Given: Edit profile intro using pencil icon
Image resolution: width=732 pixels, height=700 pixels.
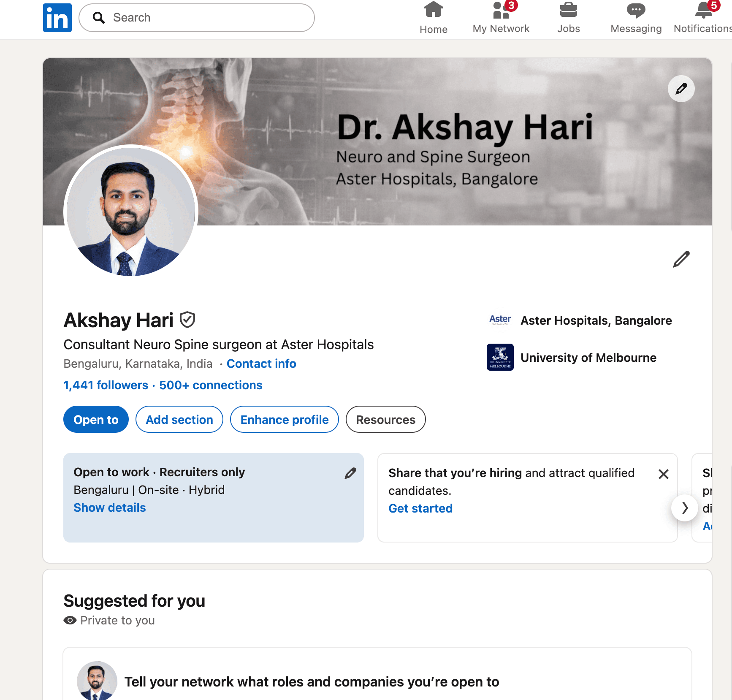Looking at the screenshot, I should 681,259.
